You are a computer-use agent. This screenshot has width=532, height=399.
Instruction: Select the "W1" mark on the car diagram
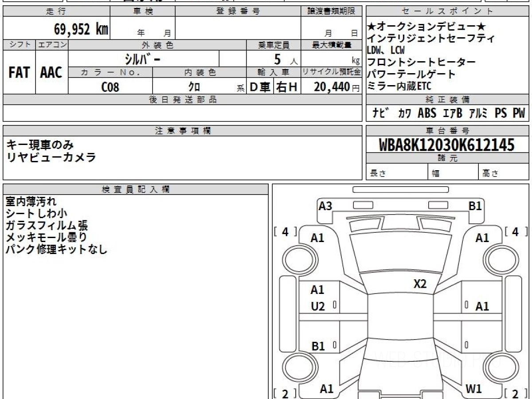(x=474, y=389)
